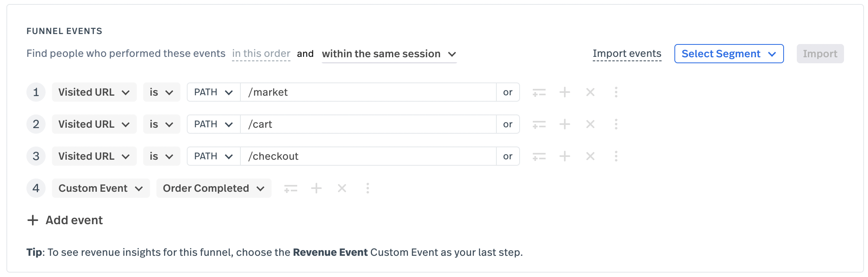Click 'or' beside the /checkout path field
The image size is (868, 277).
[x=508, y=156]
